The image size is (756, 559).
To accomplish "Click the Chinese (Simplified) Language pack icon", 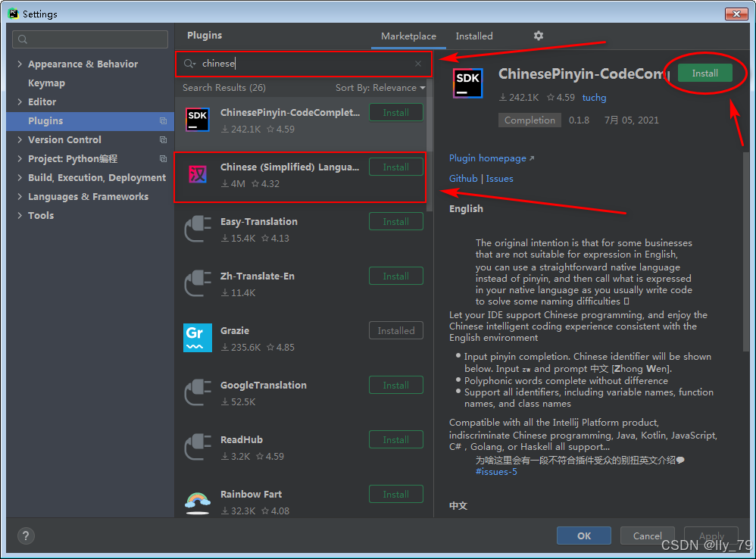I will point(198,174).
